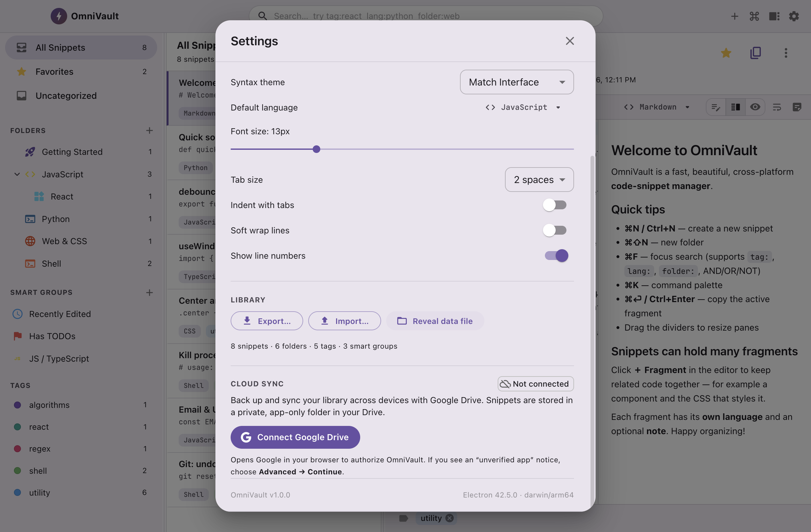The image size is (811, 532).
Task: Turn on Soft wrap lines
Action: click(555, 230)
